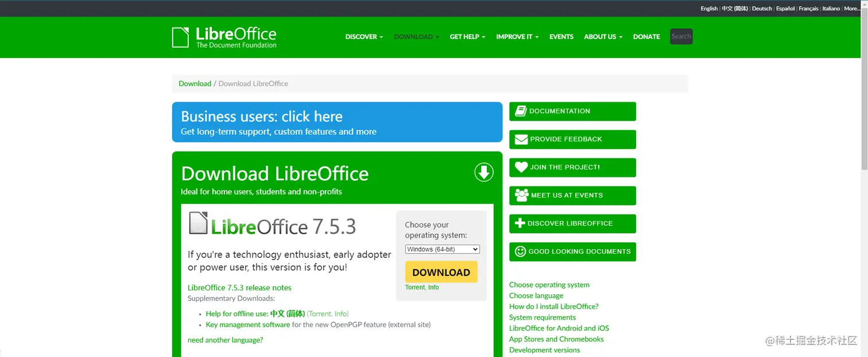Viewport: 868px width, 357px height.
Task: Click the Choose language sidebar link
Action: pos(536,296)
